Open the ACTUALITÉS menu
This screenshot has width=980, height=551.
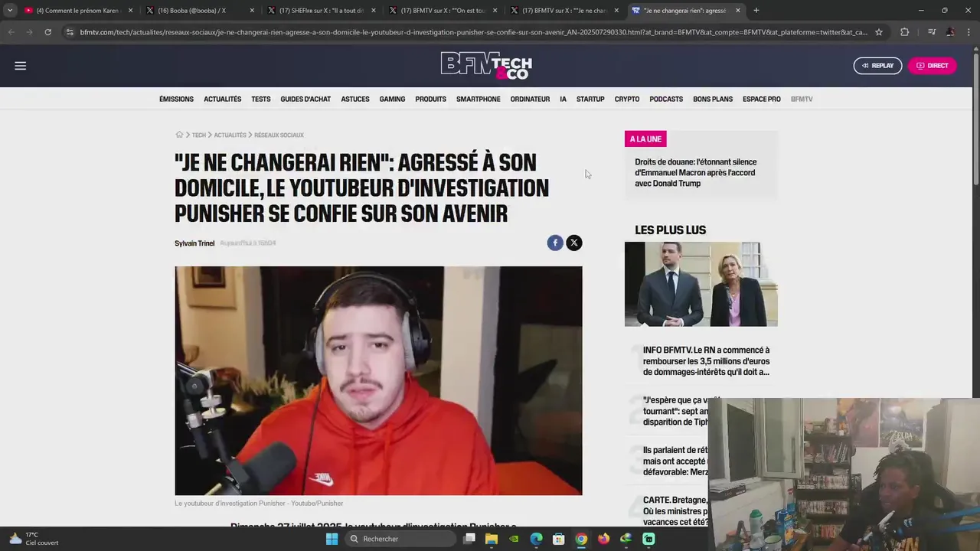point(222,99)
